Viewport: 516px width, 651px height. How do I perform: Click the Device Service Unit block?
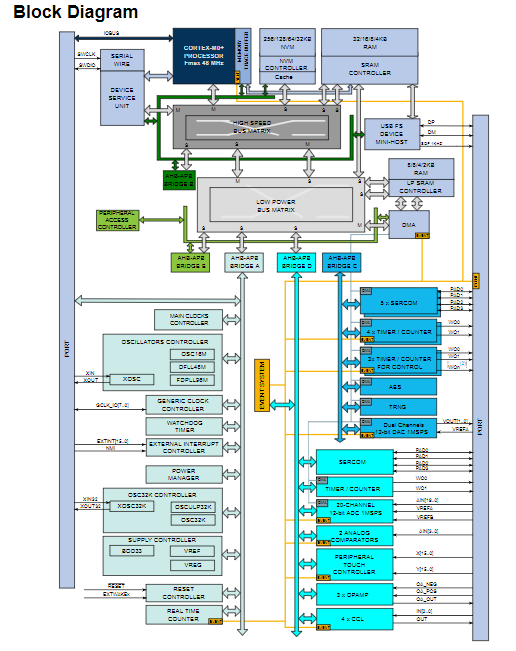point(122,98)
